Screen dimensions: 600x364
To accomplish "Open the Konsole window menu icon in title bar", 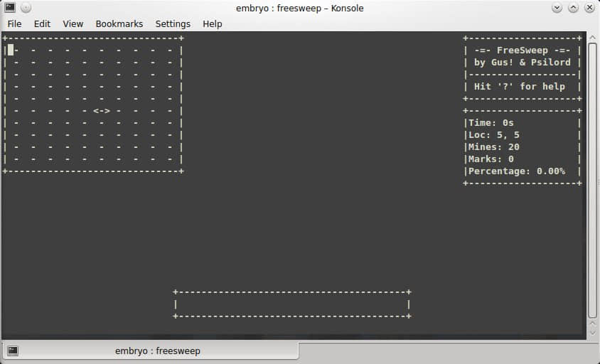I will pyautogui.click(x=10, y=8).
